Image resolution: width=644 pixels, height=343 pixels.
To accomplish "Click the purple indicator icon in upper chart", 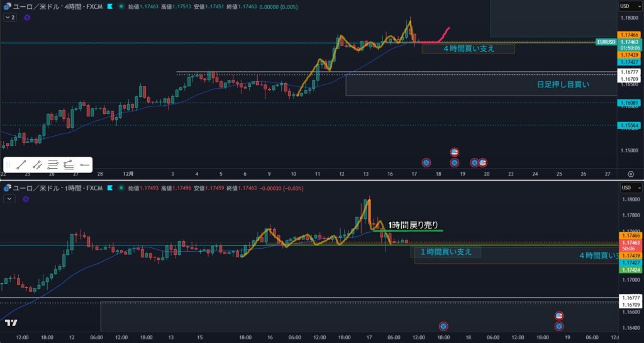I will pyautogui.click(x=27, y=18).
